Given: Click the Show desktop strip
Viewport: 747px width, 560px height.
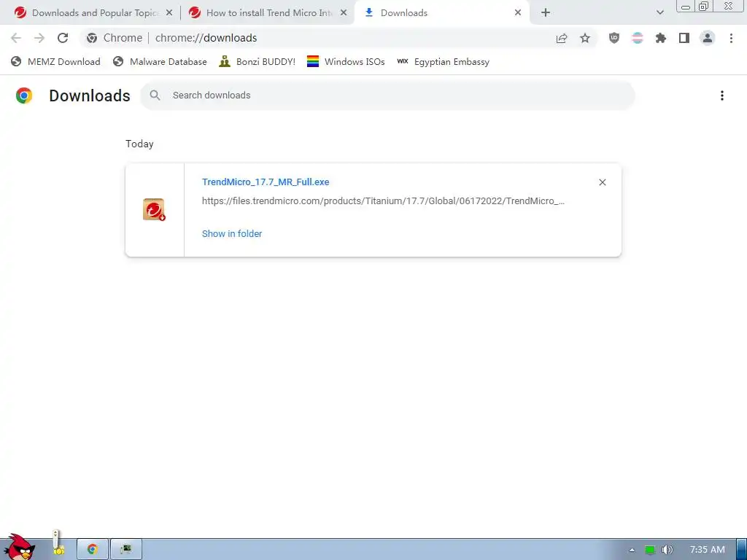Looking at the screenshot, I should [742, 550].
